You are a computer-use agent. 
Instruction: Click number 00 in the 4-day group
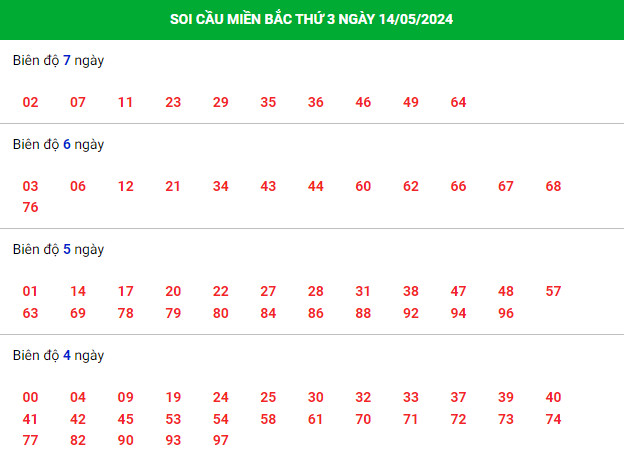tap(30, 397)
